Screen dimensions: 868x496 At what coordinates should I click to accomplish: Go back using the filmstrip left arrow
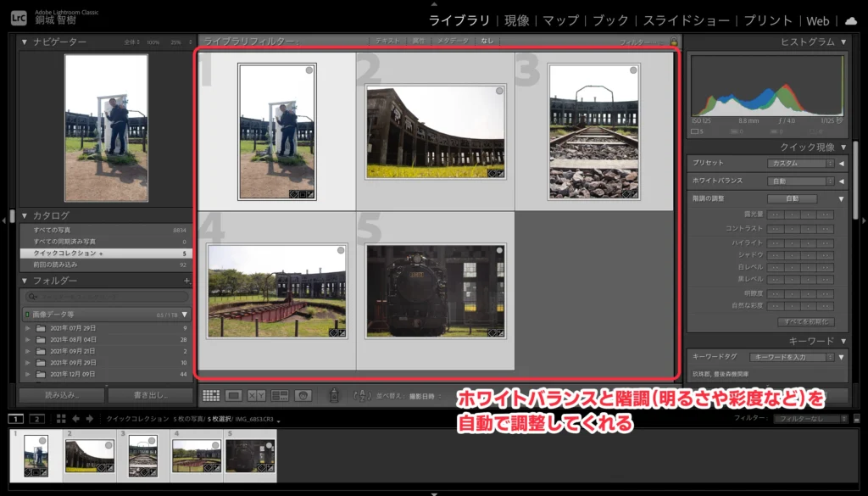pos(75,419)
